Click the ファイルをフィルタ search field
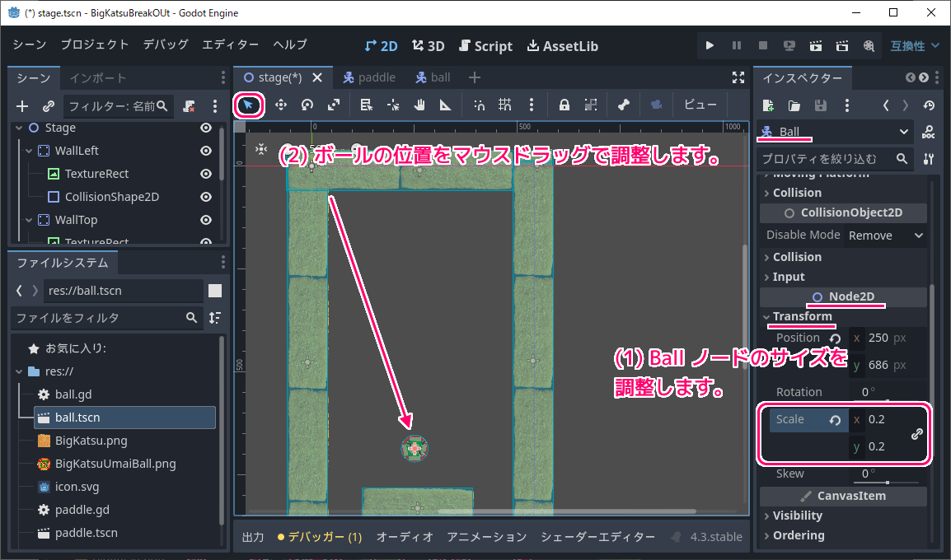951x560 pixels. click(x=107, y=318)
